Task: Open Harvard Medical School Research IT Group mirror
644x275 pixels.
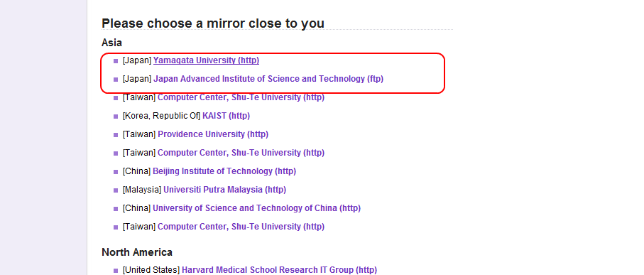Action: point(279,270)
